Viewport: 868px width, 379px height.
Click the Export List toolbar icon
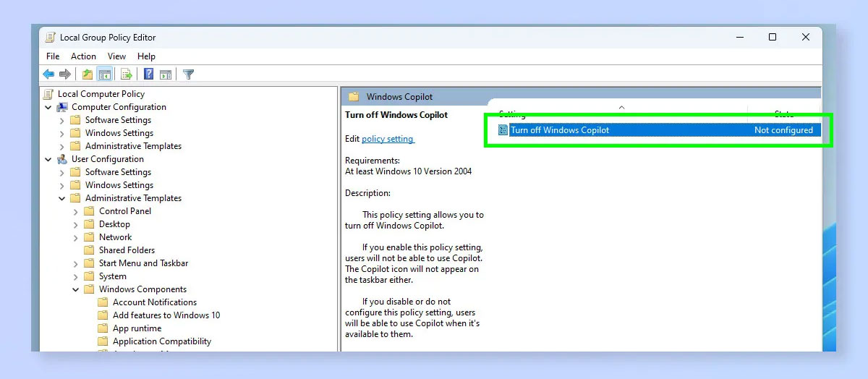pyautogui.click(x=127, y=74)
